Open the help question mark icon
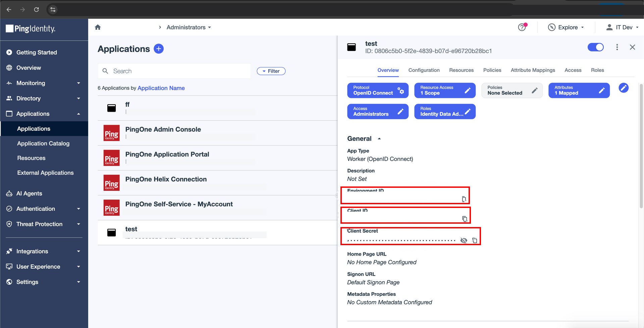Screen dimensions: 644x328 (x=522, y=27)
